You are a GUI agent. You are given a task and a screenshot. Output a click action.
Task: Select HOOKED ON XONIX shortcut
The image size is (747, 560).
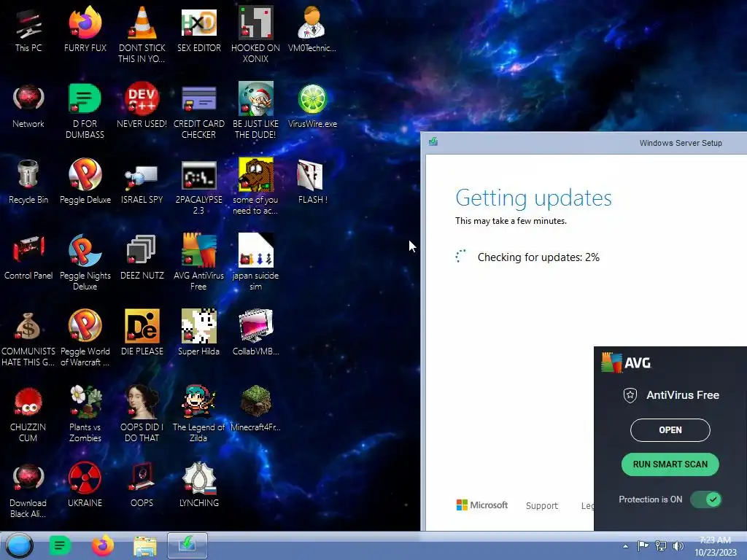click(256, 34)
